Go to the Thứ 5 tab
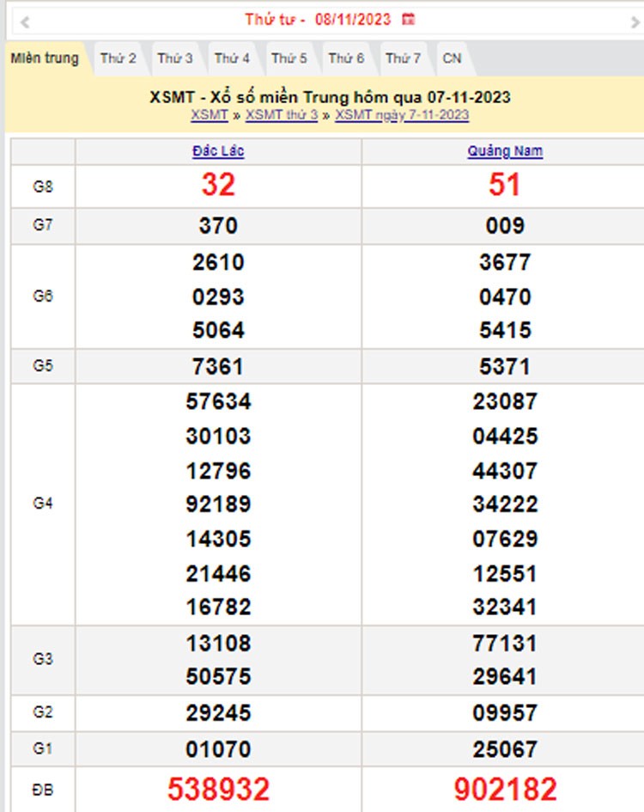644x812 pixels. 289,58
